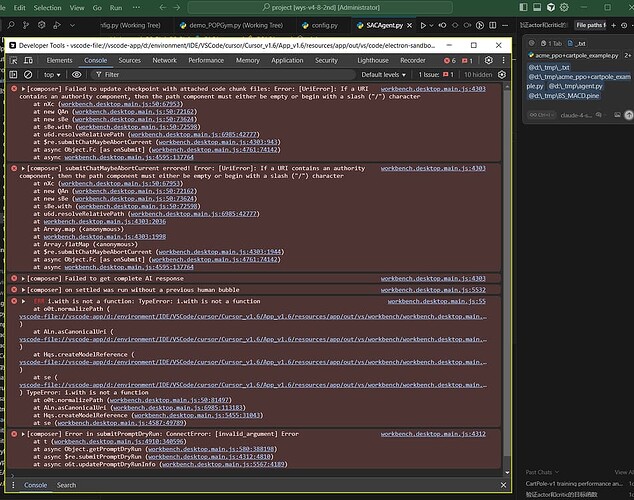Open console settings gear beside 10 hidden

click(502, 74)
